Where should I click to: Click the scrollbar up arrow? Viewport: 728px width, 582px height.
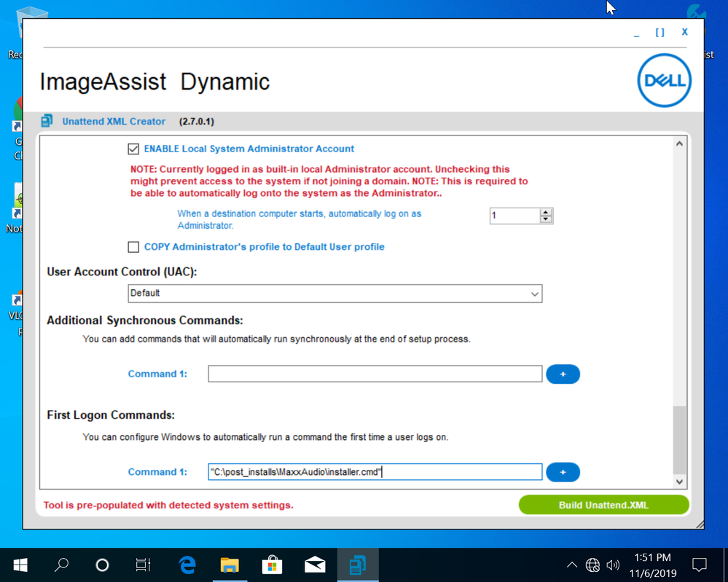coord(679,144)
